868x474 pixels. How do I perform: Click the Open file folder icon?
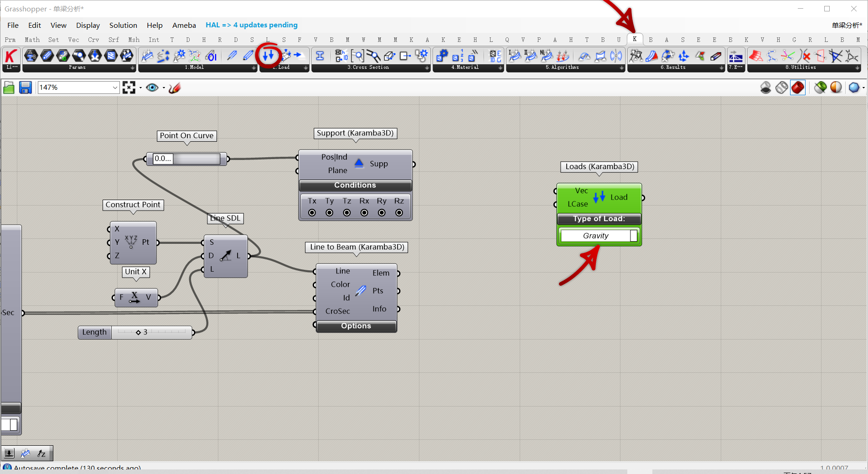pos(9,88)
